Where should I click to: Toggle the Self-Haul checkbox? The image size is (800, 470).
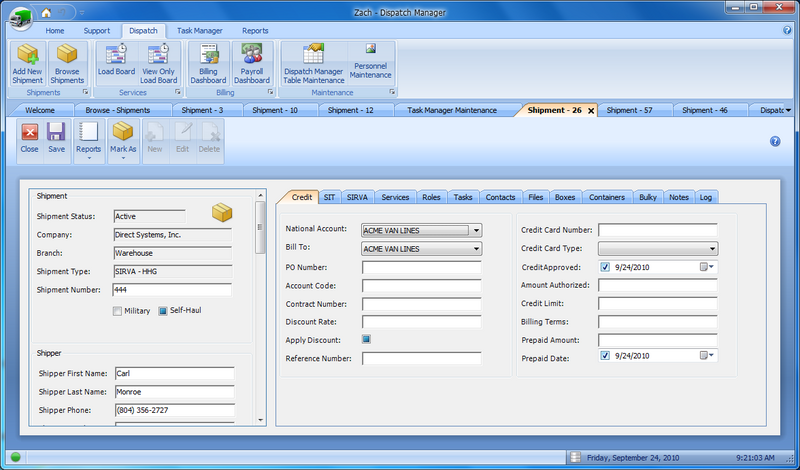(x=163, y=310)
